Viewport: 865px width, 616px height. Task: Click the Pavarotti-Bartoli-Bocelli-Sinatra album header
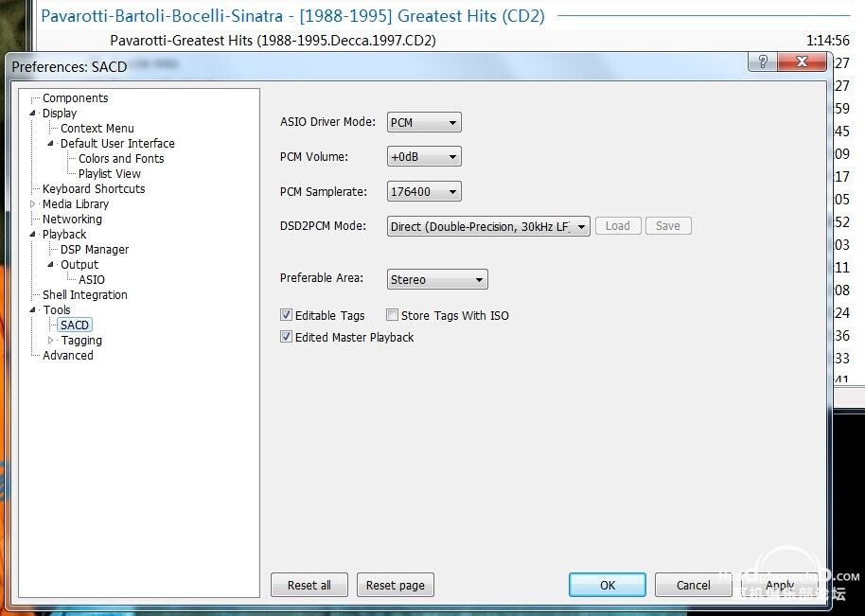pos(293,16)
